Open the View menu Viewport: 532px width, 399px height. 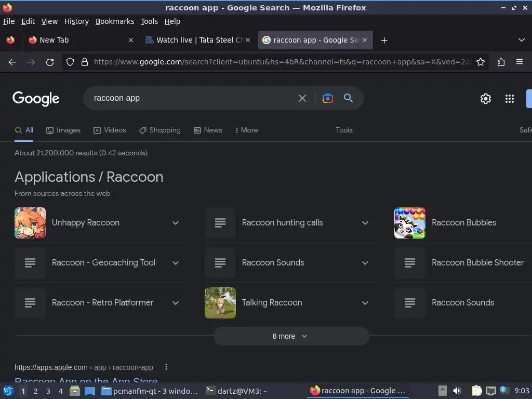[49, 21]
